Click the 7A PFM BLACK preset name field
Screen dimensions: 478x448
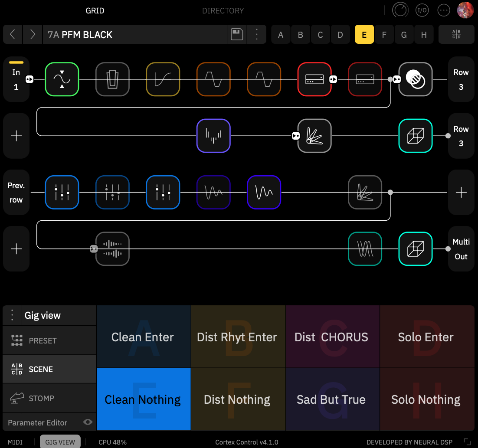pyautogui.click(x=135, y=34)
